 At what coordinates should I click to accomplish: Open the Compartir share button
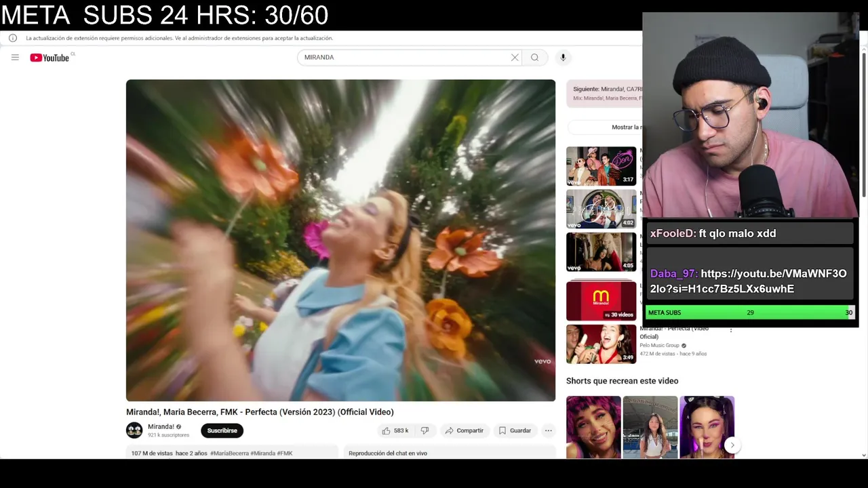pos(465,430)
